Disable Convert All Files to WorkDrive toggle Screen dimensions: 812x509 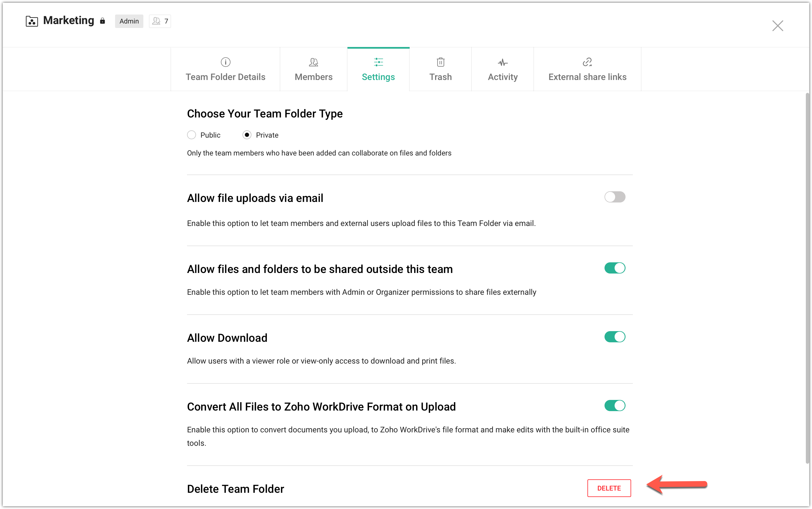(x=615, y=405)
